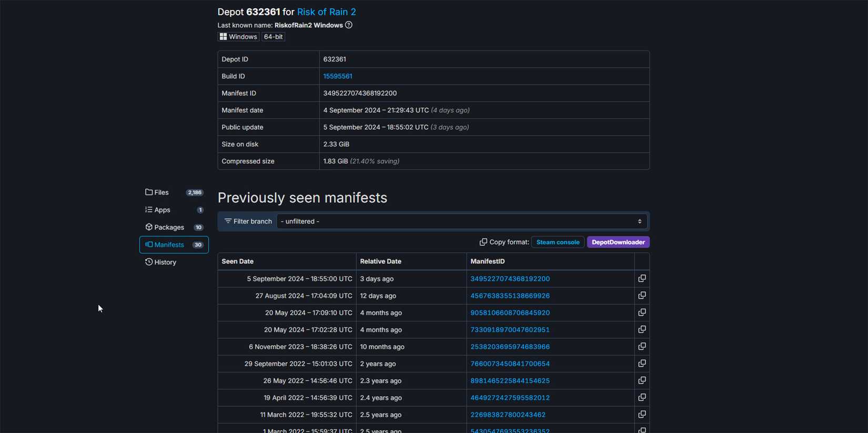Image resolution: width=868 pixels, height=433 pixels.
Task: Copy manifest 9058106608706845920 using copy icon
Action: (642, 313)
